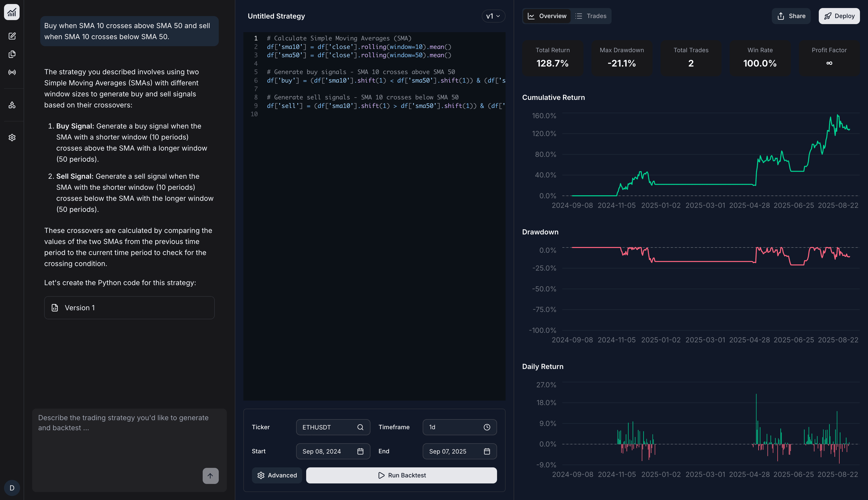Select the Overview tab
The image size is (868, 500).
point(546,16)
